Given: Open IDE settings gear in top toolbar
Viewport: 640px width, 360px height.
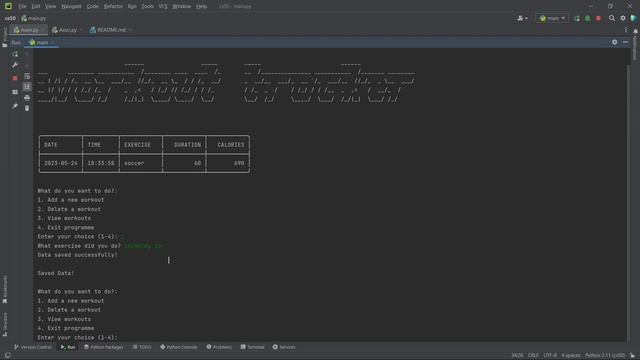Looking at the screenshot, I should tap(623, 18).
